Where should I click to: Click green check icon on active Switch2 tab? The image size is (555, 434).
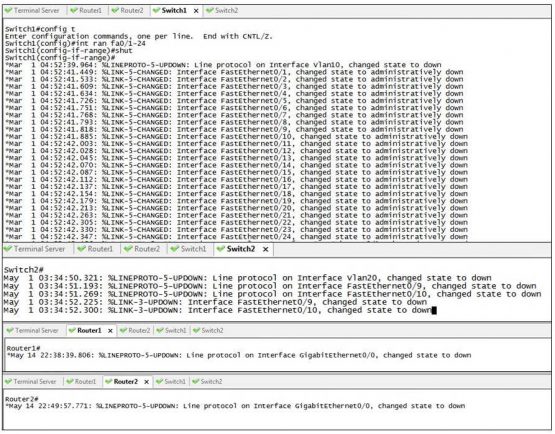[221, 249]
